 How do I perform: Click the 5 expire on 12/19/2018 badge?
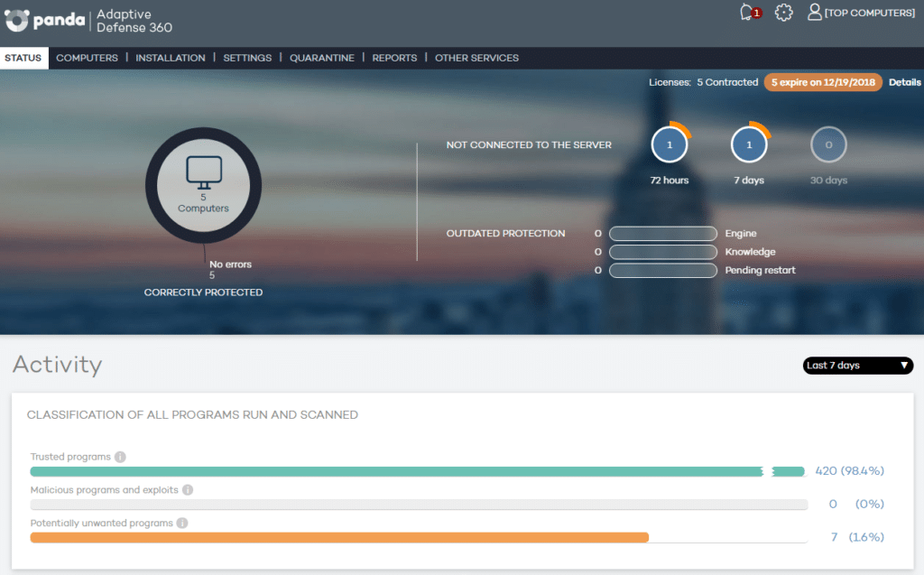pos(823,82)
